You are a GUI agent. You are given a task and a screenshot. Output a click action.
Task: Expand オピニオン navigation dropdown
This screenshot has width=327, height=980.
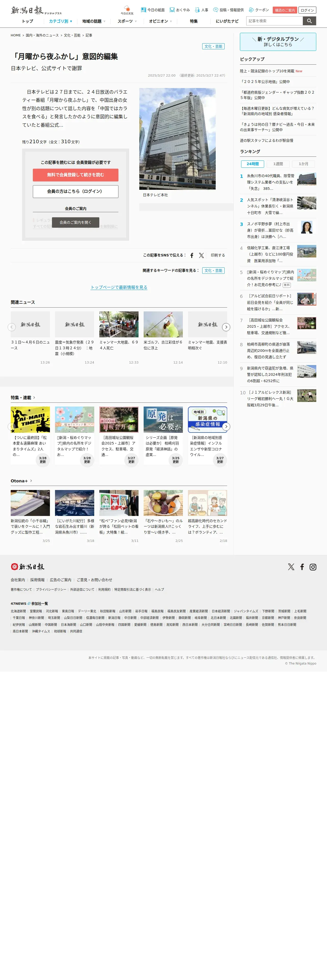(x=160, y=21)
